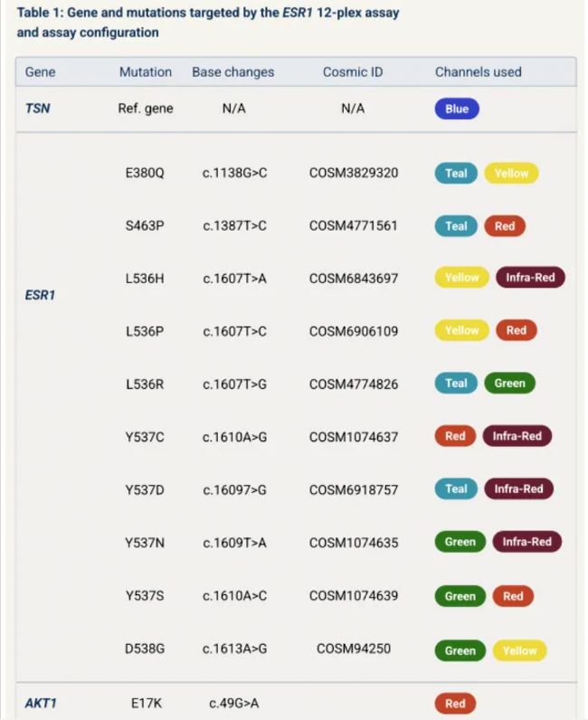This screenshot has width=588, height=720.
Task: Select the Base changes column header
Action: [x=232, y=71]
